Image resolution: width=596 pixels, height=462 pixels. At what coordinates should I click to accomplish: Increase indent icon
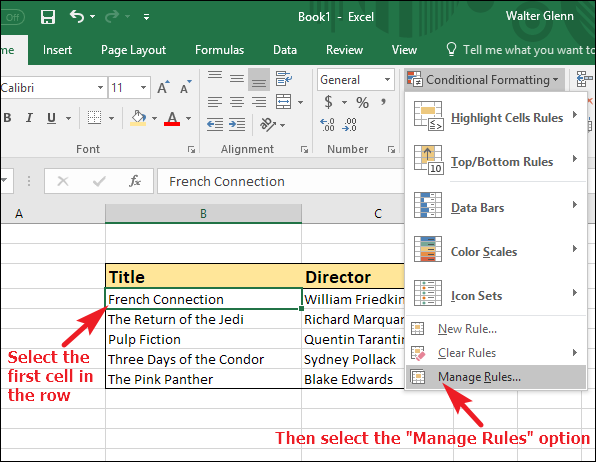(x=237, y=124)
